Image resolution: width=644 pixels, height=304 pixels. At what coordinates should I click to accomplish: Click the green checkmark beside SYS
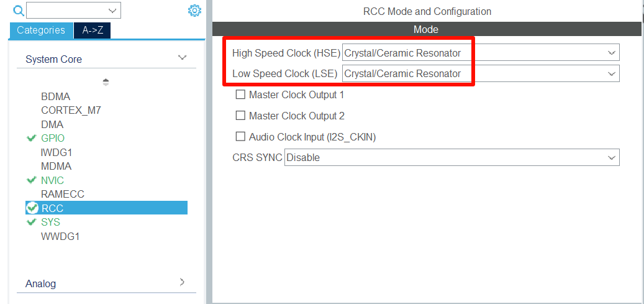click(32, 222)
